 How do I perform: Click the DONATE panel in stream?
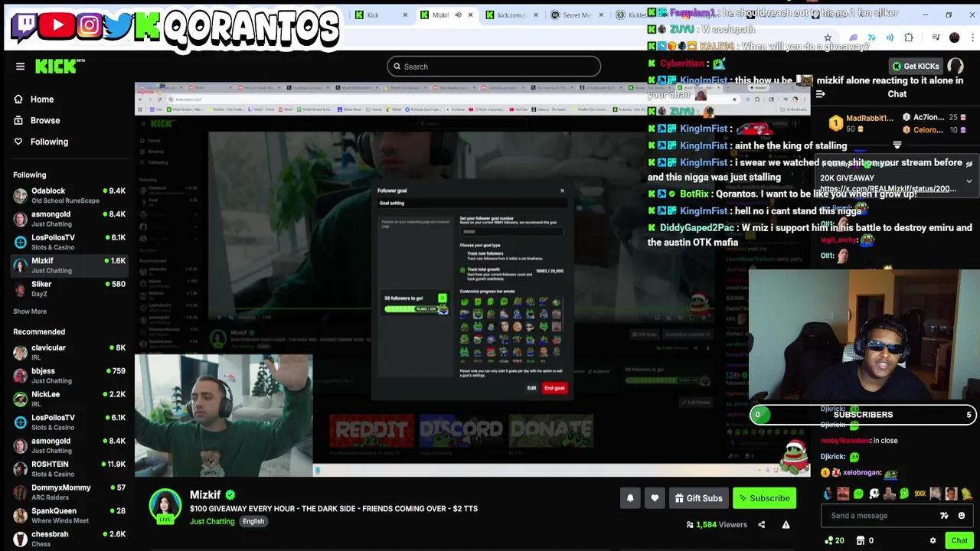(x=550, y=431)
